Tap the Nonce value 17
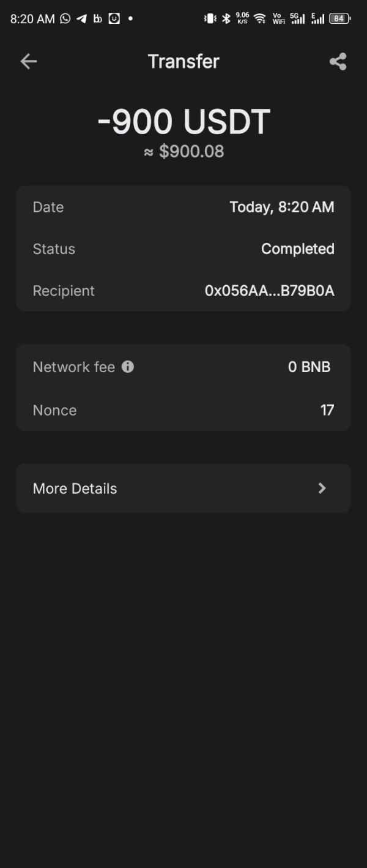The height and width of the screenshot is (868, 367). pyautogui.click(x=327, y=410)
